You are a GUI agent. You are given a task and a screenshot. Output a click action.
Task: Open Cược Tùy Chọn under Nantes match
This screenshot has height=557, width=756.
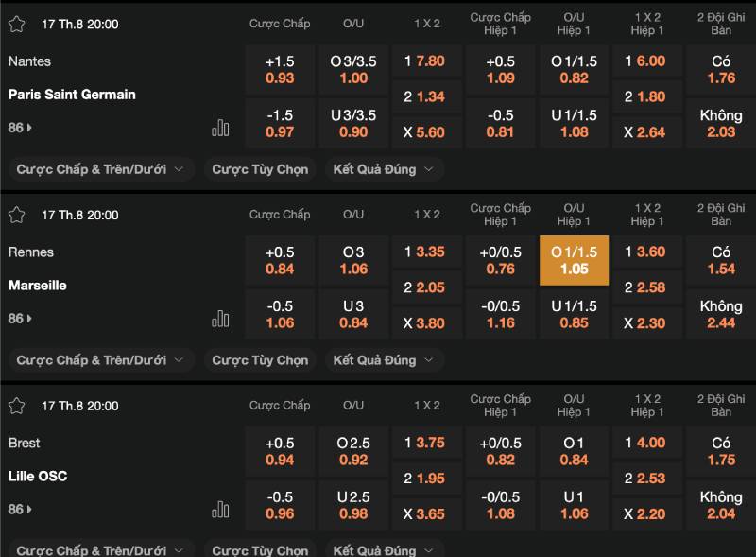(x=260, y=169)
